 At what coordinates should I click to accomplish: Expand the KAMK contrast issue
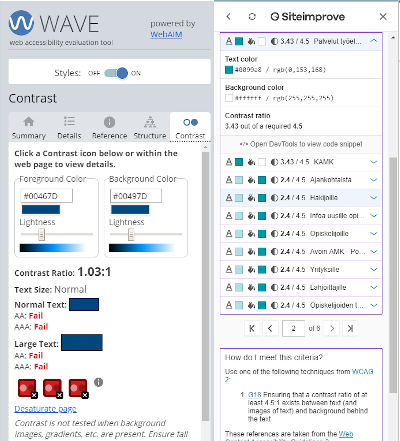[373, 162]
